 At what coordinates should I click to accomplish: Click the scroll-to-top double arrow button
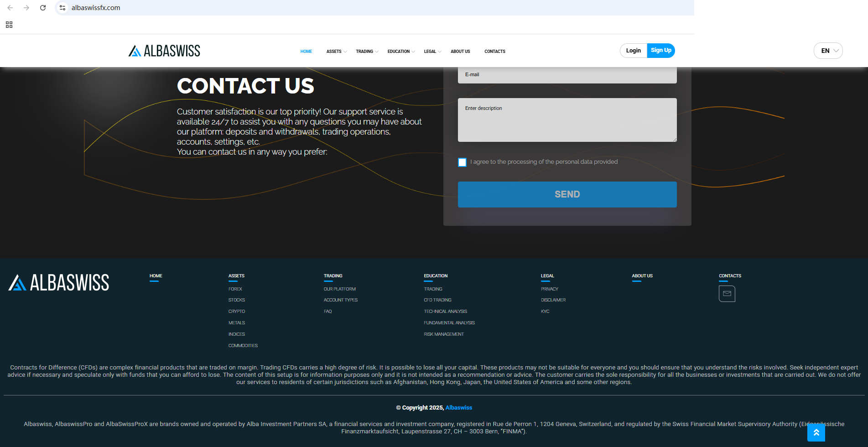click(x=816, y=432)
